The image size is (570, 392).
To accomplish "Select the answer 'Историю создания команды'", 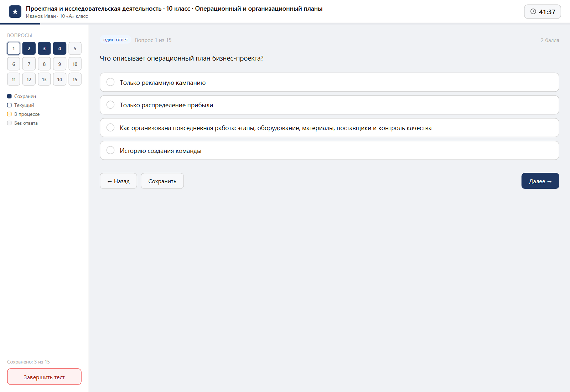I will click(x=329, y=150).
